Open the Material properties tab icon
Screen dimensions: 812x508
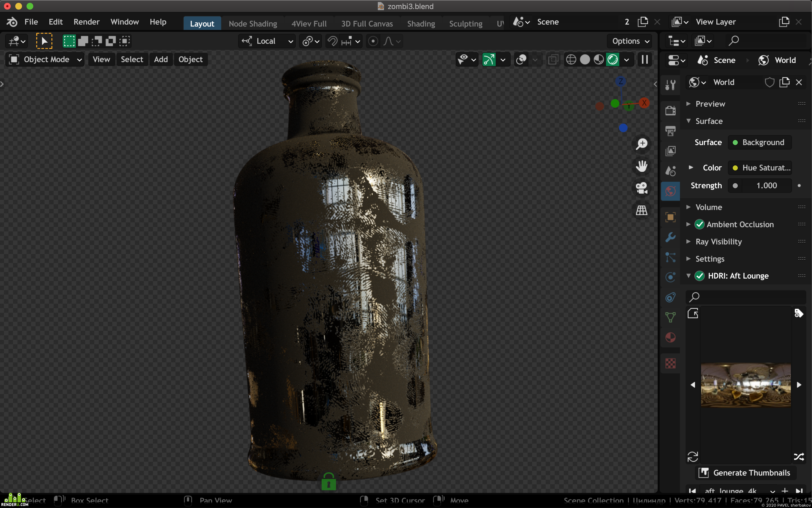[670, 337]
